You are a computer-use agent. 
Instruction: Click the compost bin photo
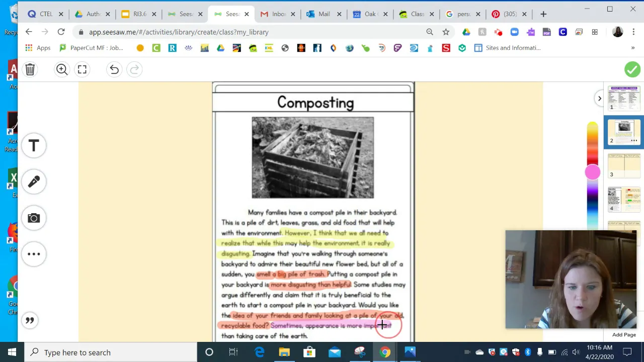pos(313,157)
